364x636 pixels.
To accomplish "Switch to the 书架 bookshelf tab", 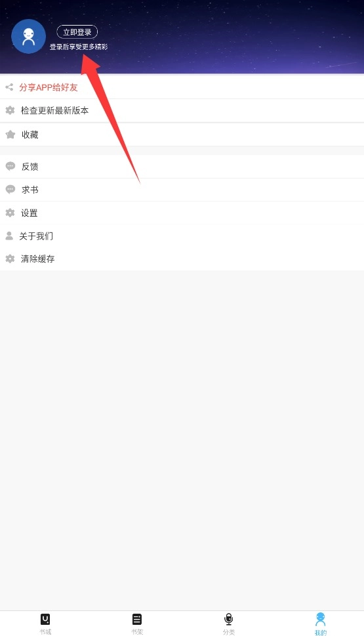I will click(137, 624).
